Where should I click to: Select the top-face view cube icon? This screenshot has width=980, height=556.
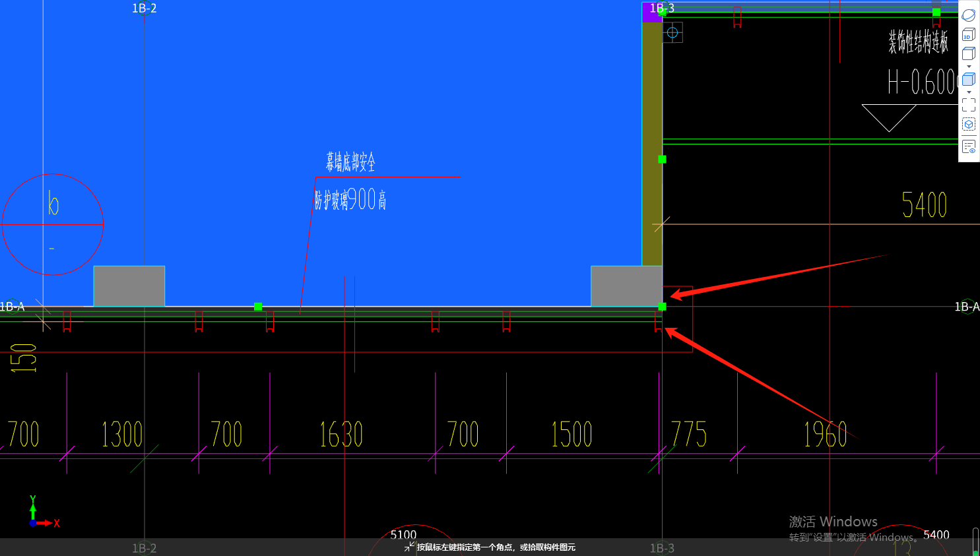point(968,53)
